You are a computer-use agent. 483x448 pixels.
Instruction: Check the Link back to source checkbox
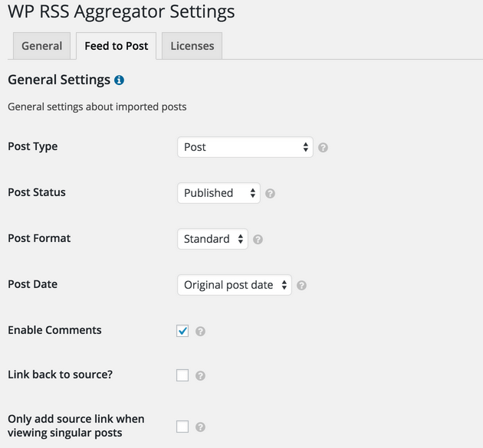coord(182,375)
